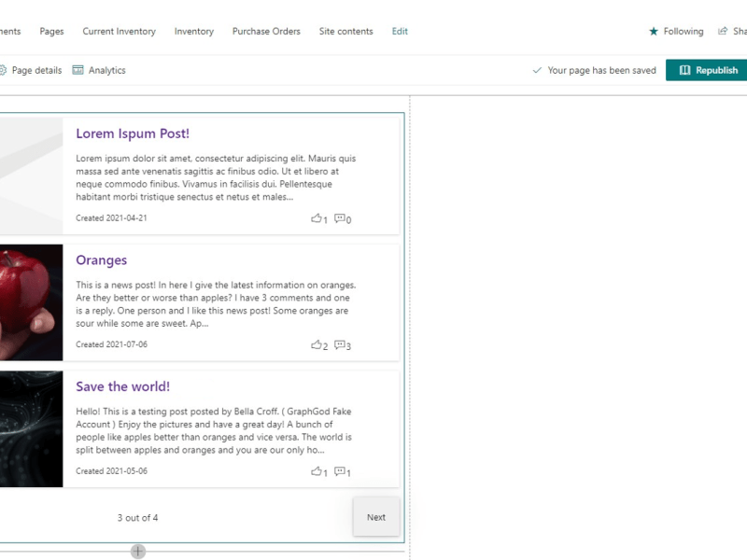Click the checkmark beside the saved message
Image resolution: width=747 pixels, height=560 pixels.
tap(539, 69)
